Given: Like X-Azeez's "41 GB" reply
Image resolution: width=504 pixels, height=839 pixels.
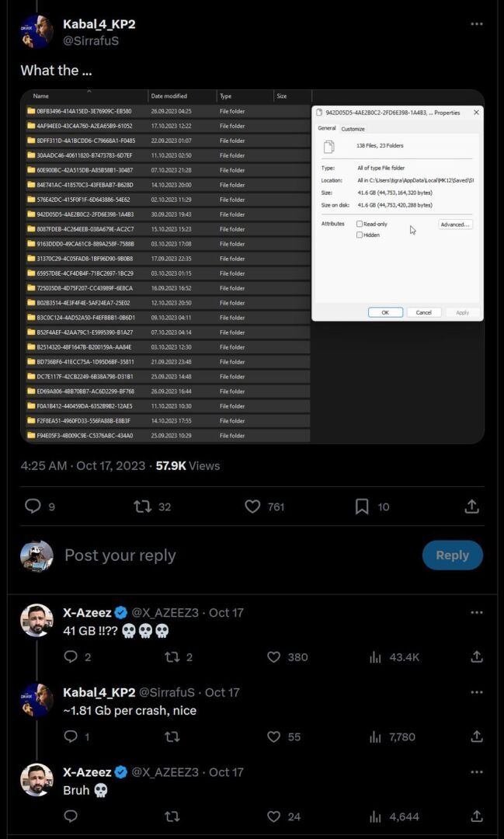Looking at the screenshot, I should click(273, 657).
